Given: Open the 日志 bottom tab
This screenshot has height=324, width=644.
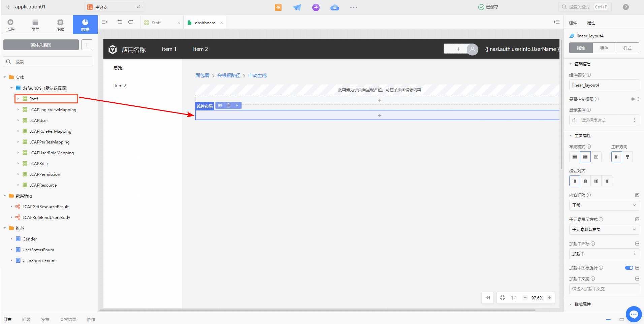Looking at the screenshot, I should 7,319.
